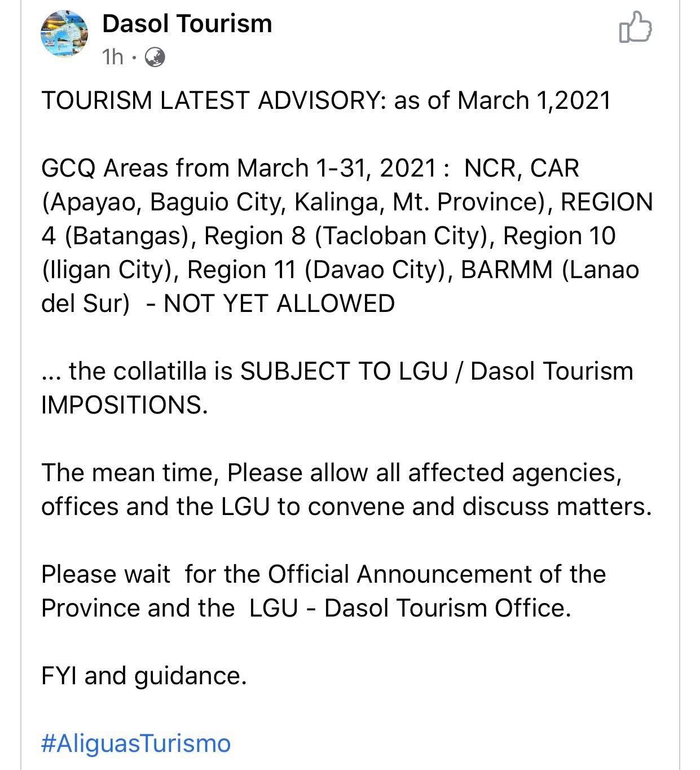The image size is (700, 770).
Task: Click the globe public-privacy icon
Action: [x=155, y=57]
